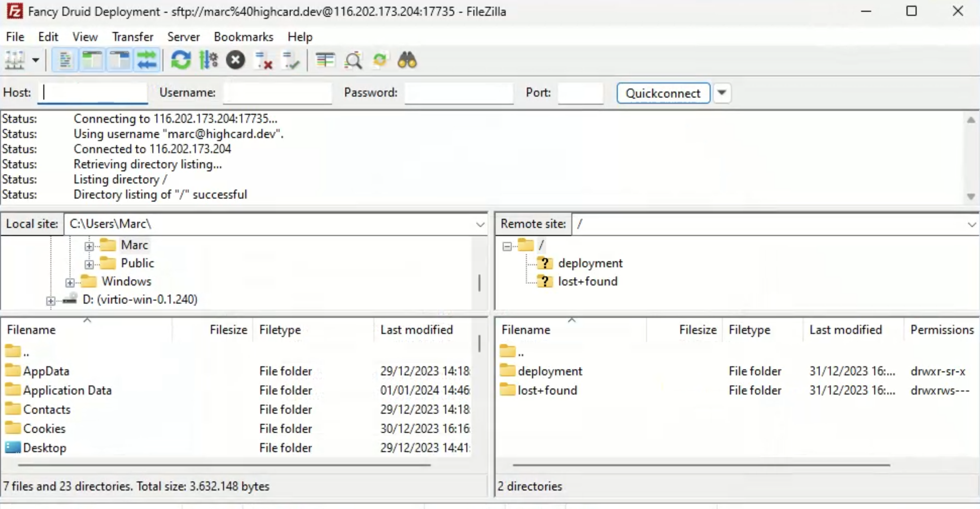The image size is (980, 509).
Task: Click the Cancel current operation icon
Action: [x=235, y=60]
